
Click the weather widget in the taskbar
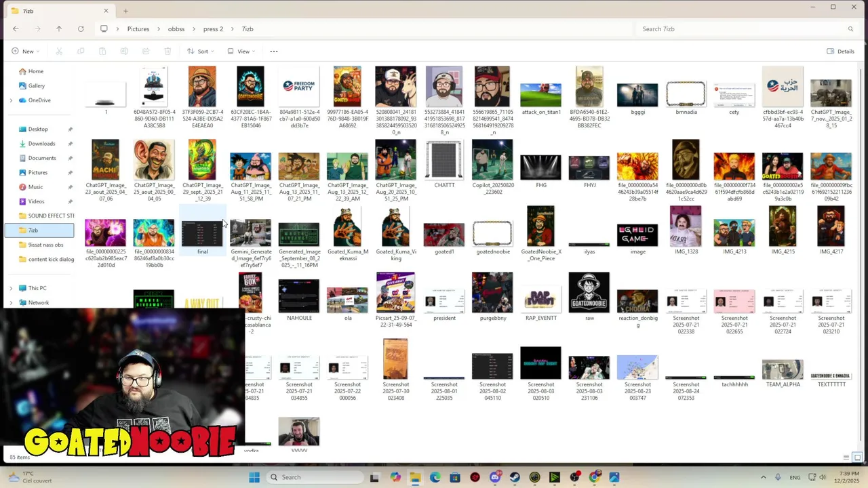(31, 477)
